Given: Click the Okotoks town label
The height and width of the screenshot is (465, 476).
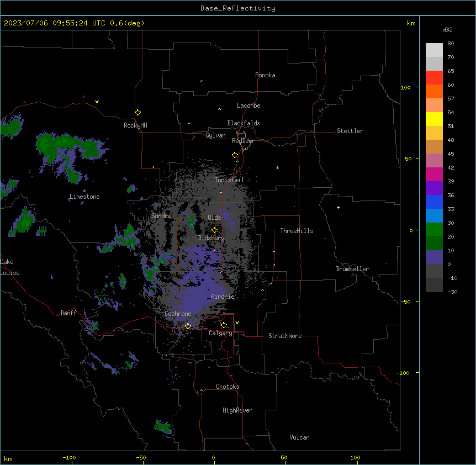Looking at the screenshot, I should coord(228,387).
